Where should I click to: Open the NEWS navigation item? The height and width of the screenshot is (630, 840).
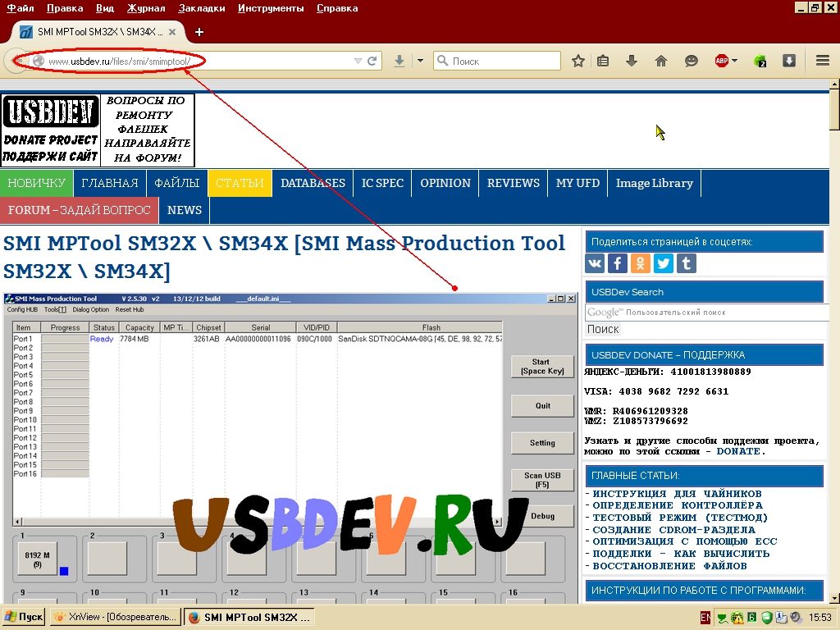click(x=185, y=210)
